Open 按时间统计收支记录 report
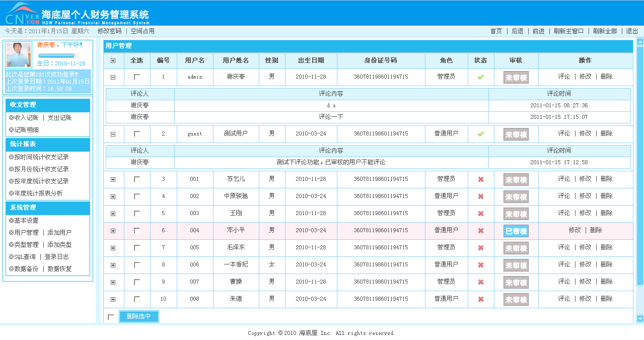 (x=41, y=157)
